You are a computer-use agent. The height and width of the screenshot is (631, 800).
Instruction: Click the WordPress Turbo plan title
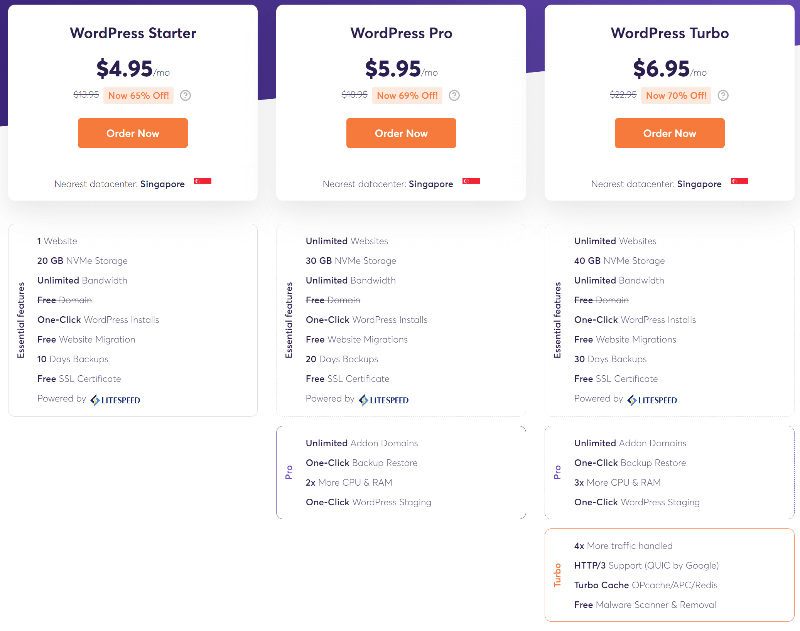click(670, 33)
